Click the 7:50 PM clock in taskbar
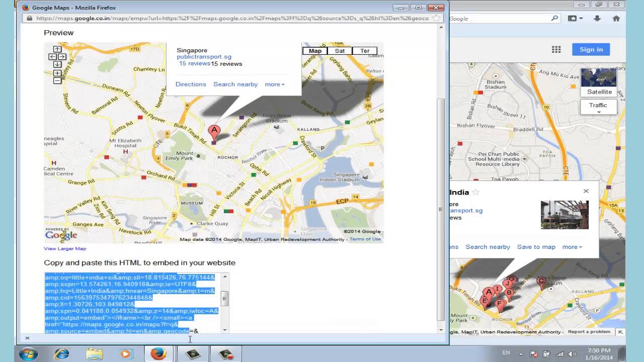Viewport: 644px width, 362px height. (x=598, y=350)
